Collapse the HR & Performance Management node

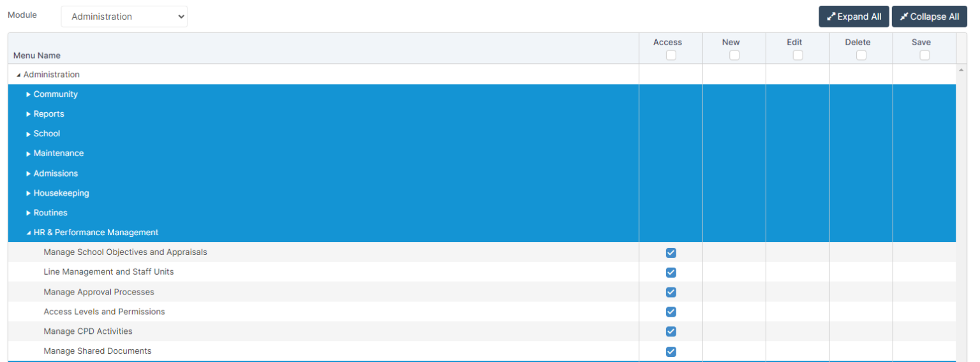[x=29, y=233]
